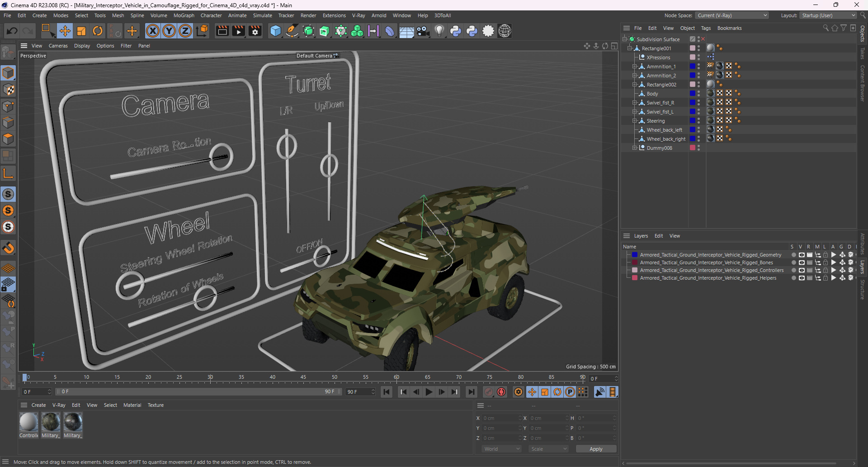
Task: Open Edit Render Settings icon
Action: coord(255,31)
